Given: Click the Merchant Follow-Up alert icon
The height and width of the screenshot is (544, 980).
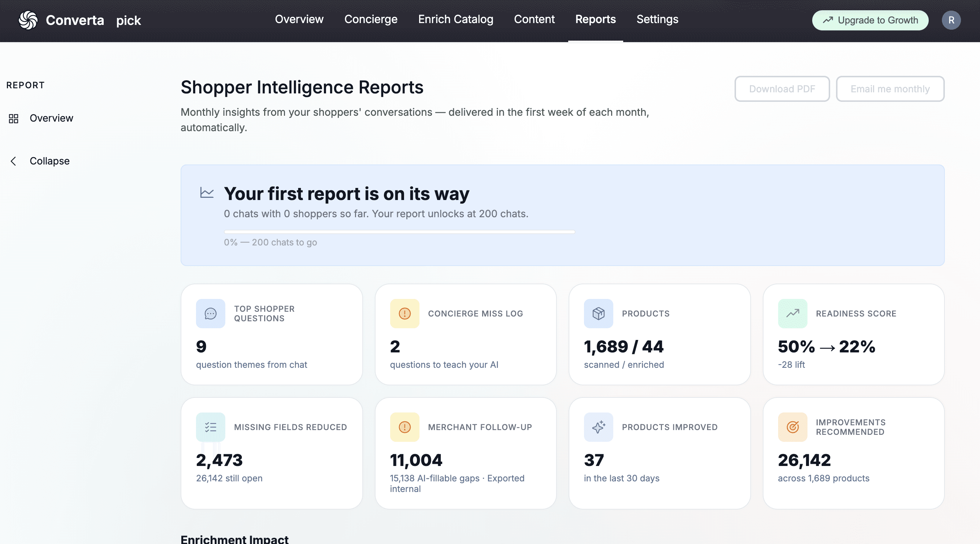Looking at the screenshot, I should click(404, 427).
